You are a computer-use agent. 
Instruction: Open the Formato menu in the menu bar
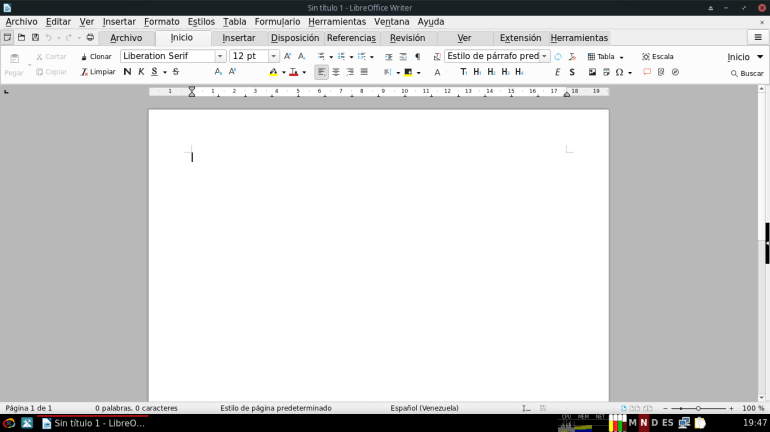(161, 21)
